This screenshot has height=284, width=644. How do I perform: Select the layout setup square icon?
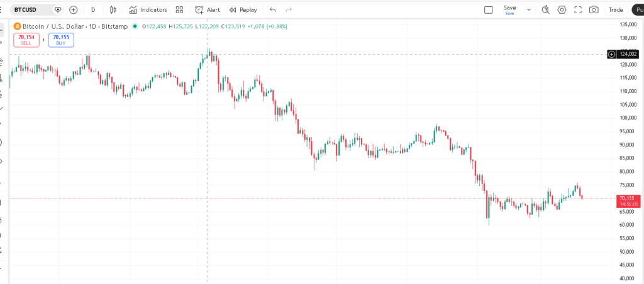(x=489, y=9)
